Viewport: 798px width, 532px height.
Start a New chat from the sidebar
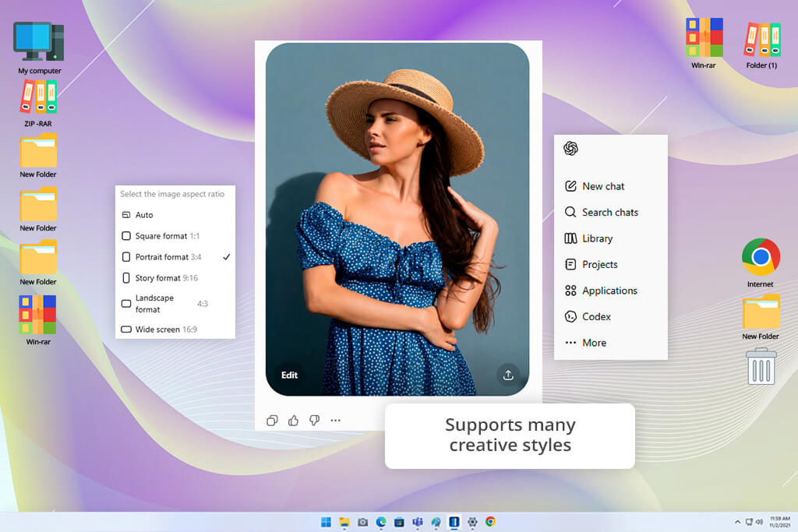point(595,186)
